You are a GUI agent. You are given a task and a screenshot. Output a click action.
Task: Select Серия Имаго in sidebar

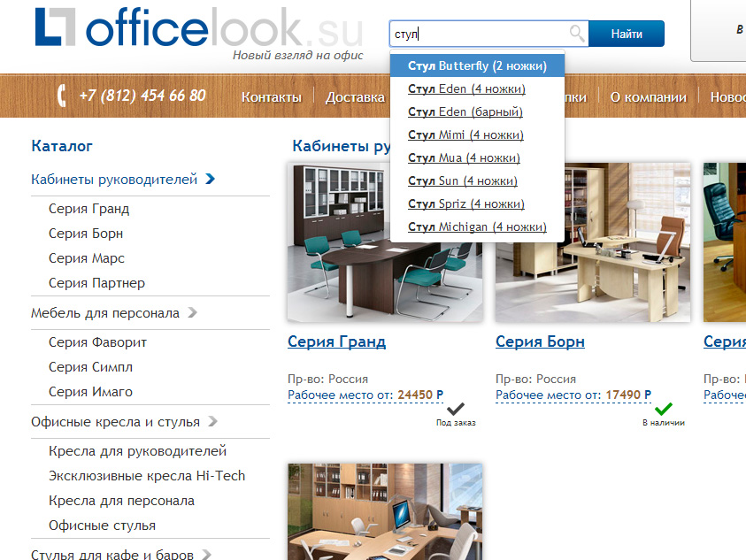pos(90,392)
